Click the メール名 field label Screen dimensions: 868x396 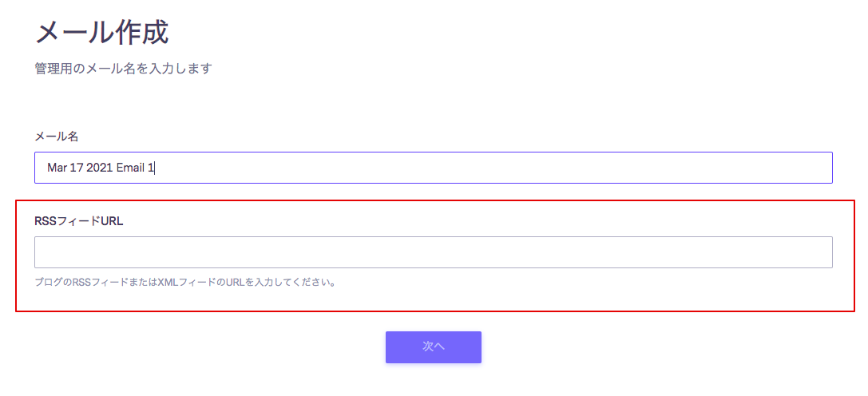pyautogui.click(x=57, y=137)
